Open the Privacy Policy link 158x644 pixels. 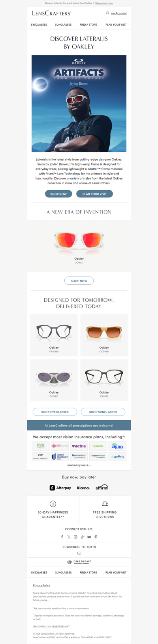pos(41,585)
